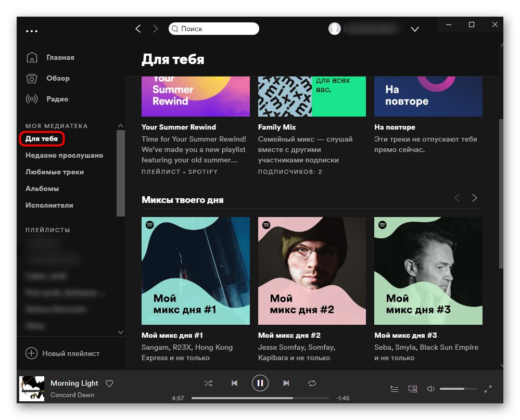Screen dimensions: 520x420
Task: Select the Радио menu label
Action: [57, 99]
